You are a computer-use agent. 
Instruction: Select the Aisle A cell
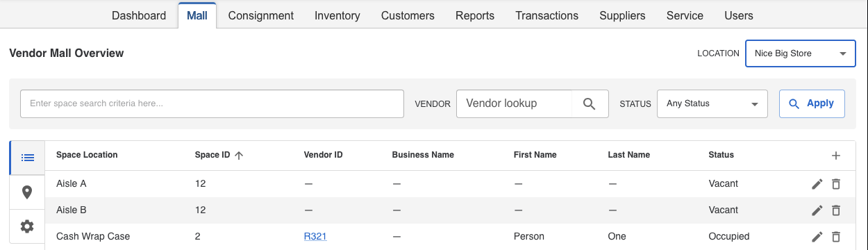pyautogui.click(x=72, y=184)
